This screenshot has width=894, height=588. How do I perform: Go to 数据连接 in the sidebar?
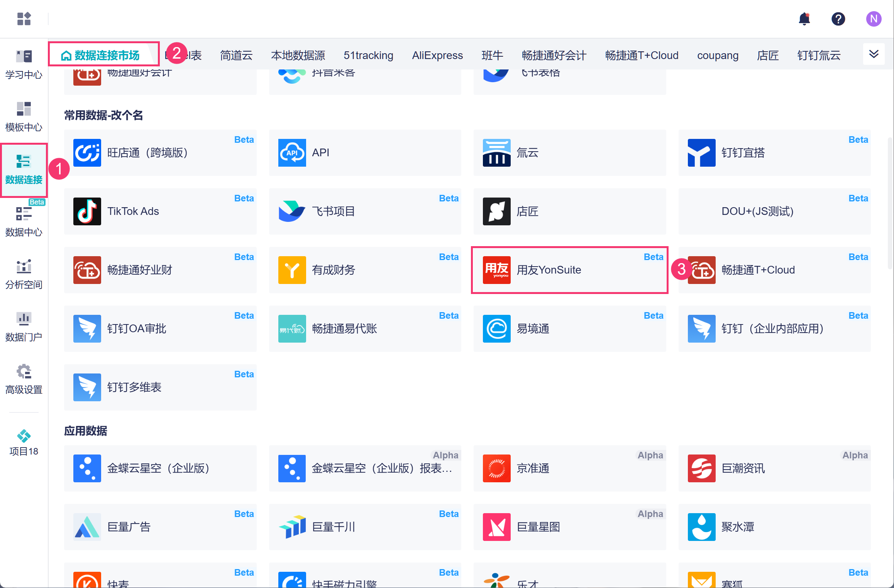[x=24, y=170]
